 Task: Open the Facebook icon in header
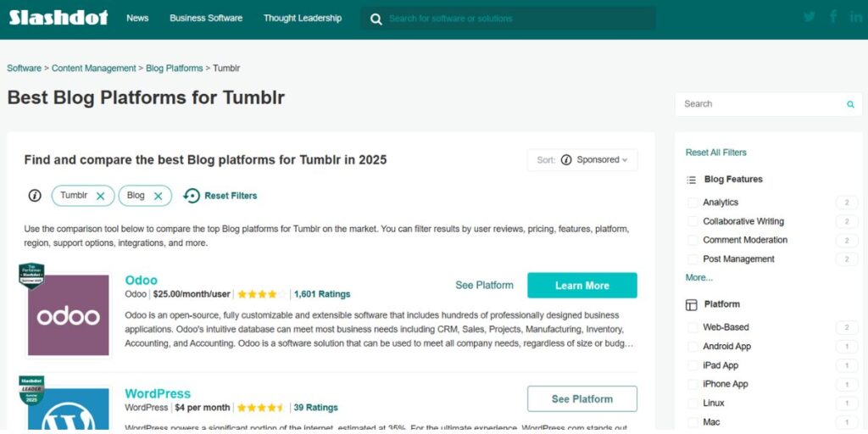(833, 17)
